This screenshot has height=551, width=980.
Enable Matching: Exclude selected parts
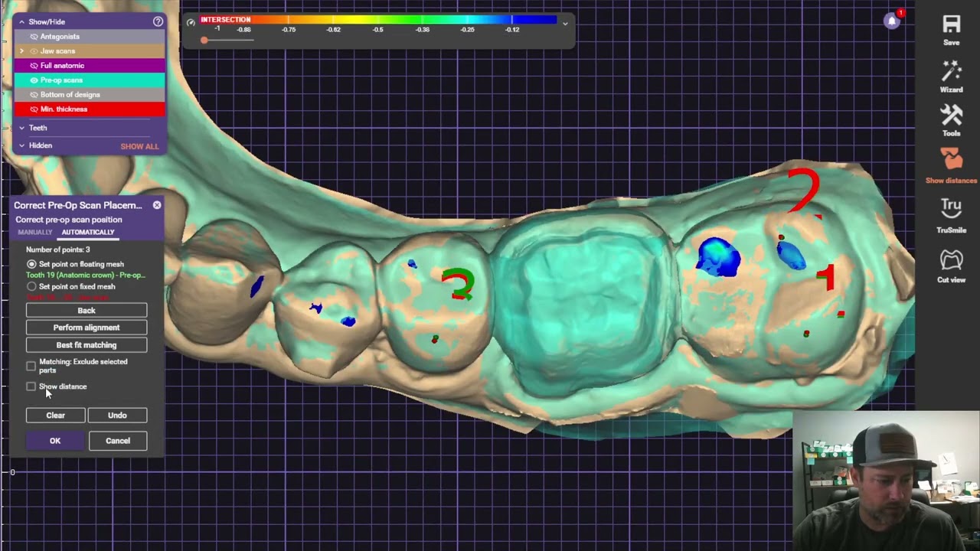pos(31,366)
